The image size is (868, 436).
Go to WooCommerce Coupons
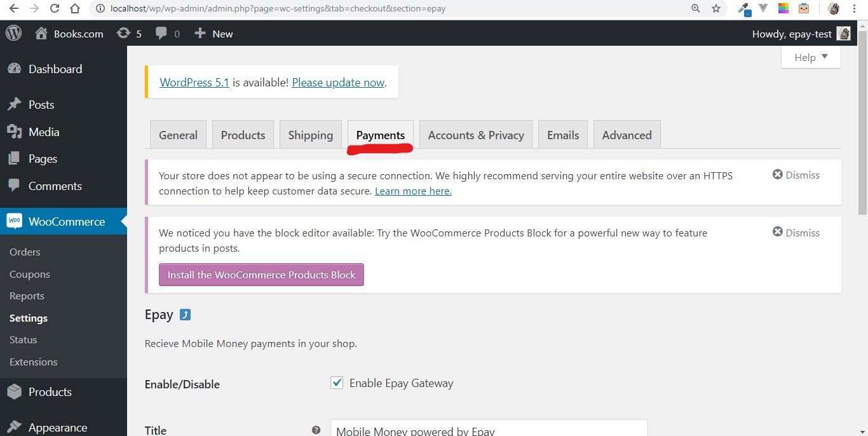pos(30,274)
